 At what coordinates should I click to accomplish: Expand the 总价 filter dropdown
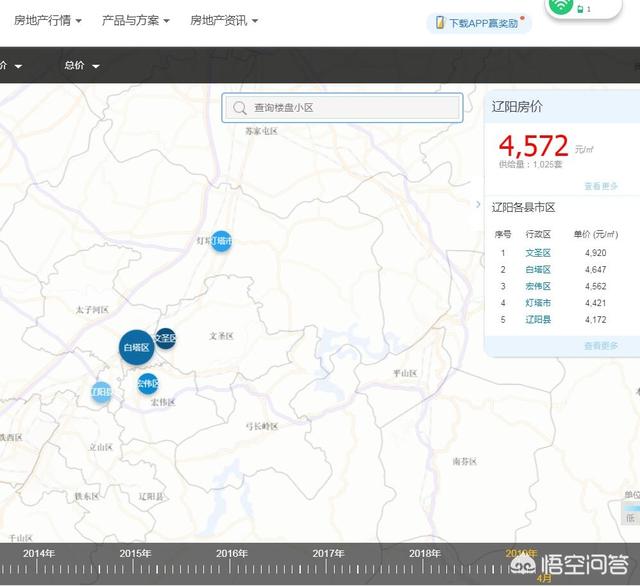[82, 66]
